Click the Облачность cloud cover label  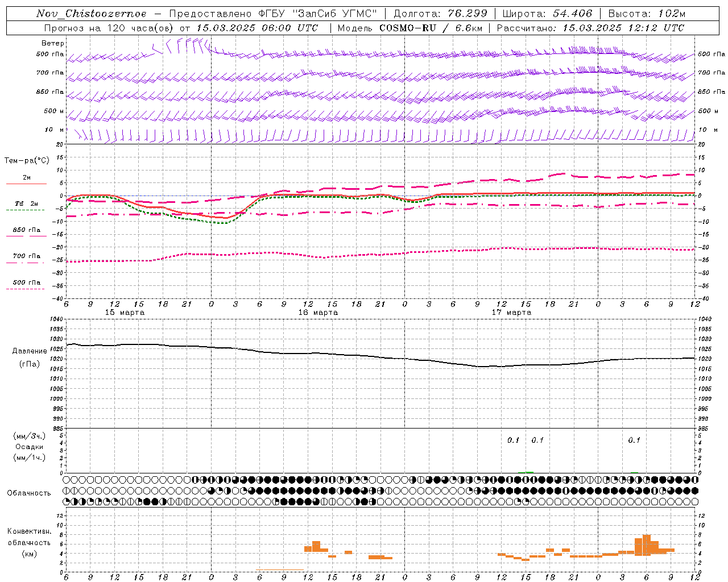(x=29, y=493)
